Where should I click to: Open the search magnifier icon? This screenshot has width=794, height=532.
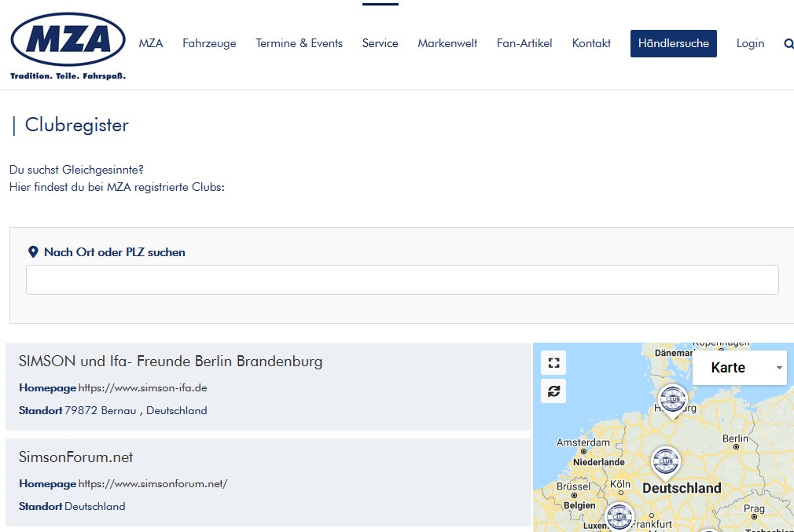coord(788,44)
